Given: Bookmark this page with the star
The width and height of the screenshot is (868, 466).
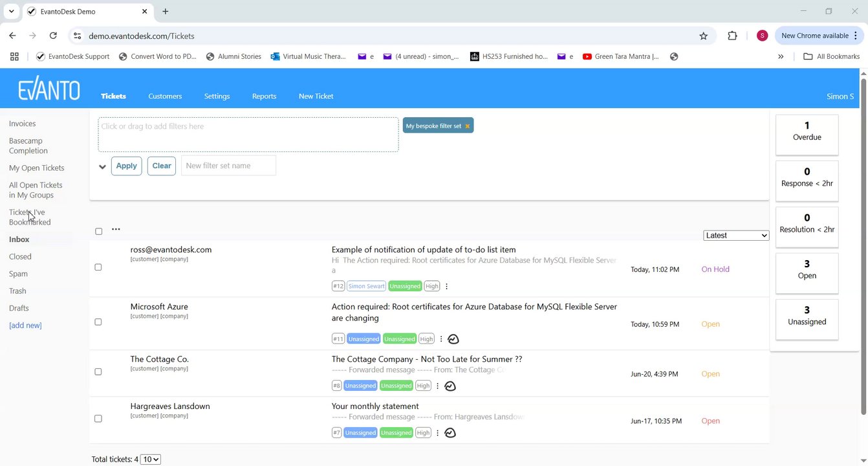Looking at the screenshot, I should click(704, 36).
